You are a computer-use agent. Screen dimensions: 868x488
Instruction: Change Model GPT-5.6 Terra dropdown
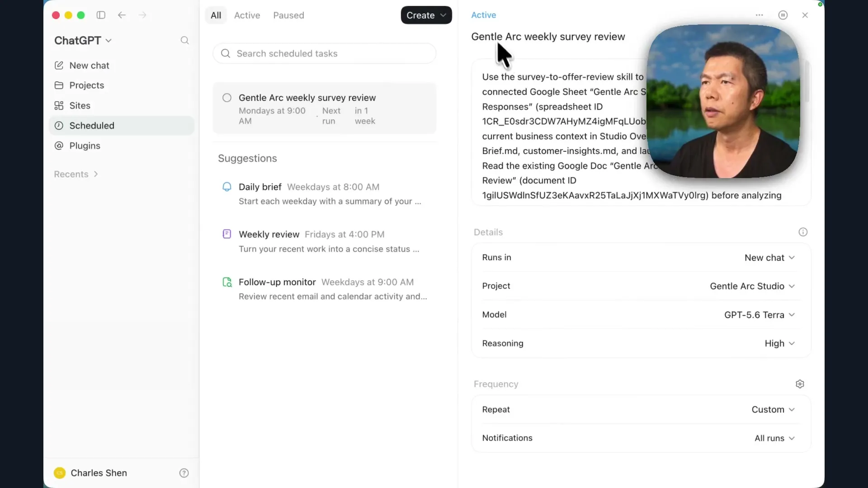(x=759, y=315)
